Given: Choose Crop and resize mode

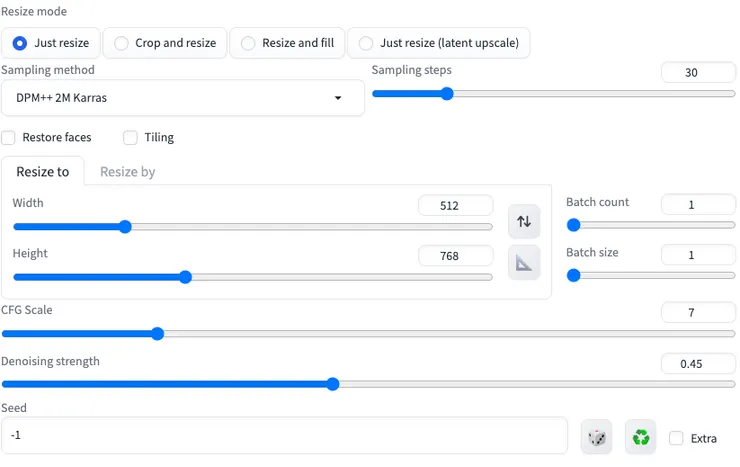Looking at the screenshot, I should [x=122, y=43].
